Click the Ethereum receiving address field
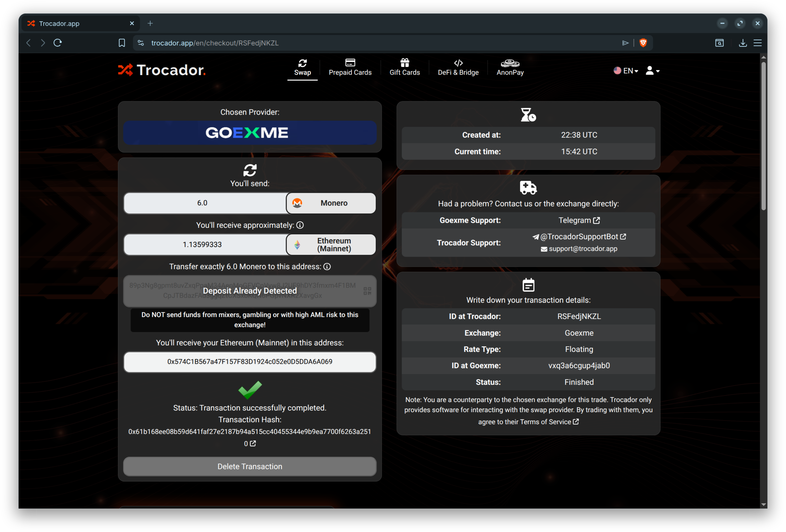 [x=250, y=362]
